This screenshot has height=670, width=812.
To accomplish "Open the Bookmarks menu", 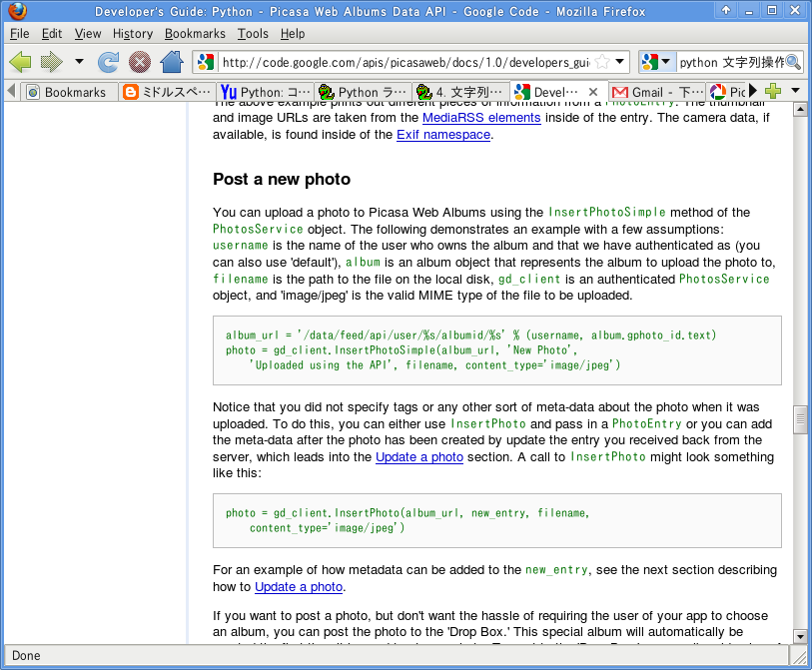I will click(195, 34).
